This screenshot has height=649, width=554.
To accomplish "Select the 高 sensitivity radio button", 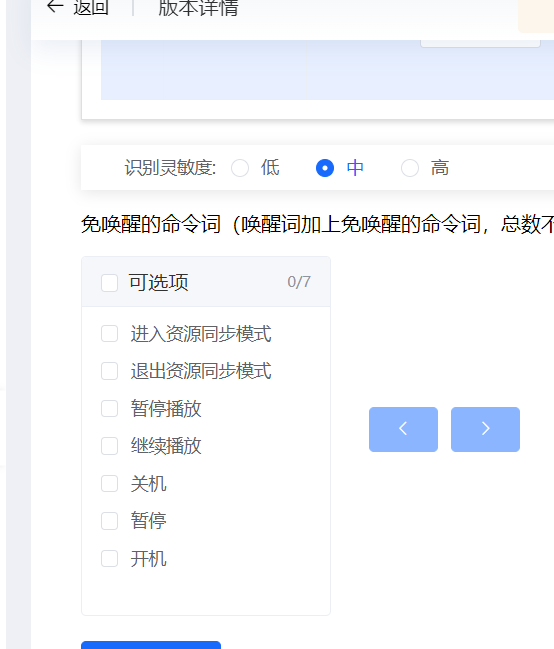I will pos(410,168).
